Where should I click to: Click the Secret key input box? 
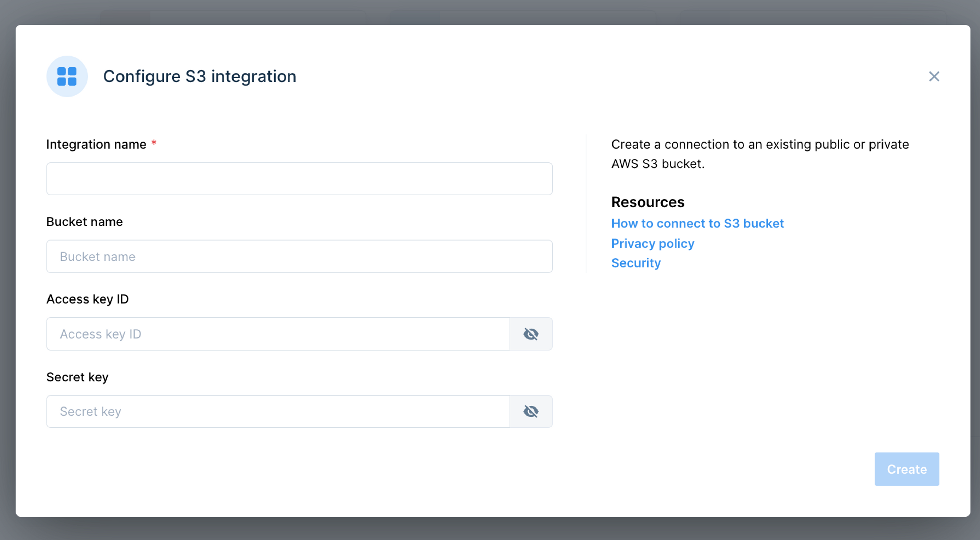tap(278, 411)
